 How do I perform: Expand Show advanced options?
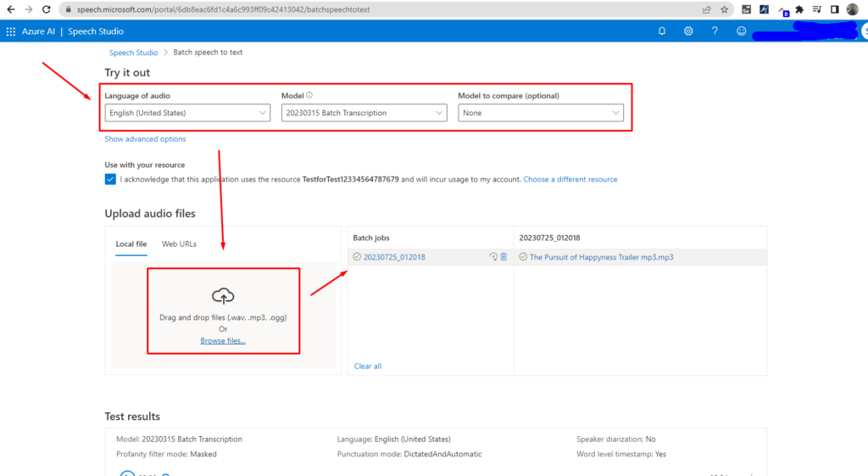145,138
